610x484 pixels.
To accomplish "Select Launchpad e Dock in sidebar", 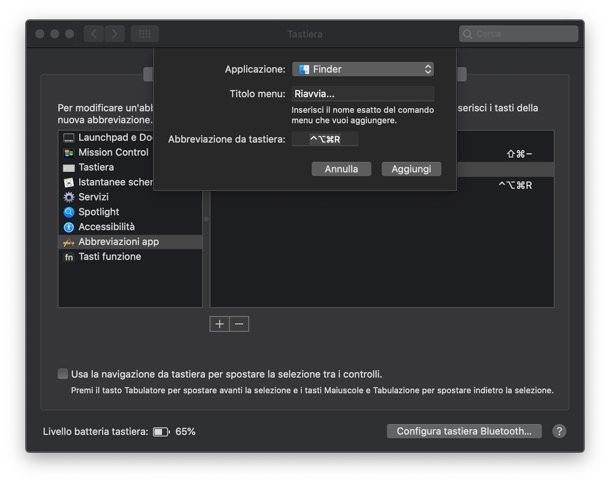I will 107,137.
